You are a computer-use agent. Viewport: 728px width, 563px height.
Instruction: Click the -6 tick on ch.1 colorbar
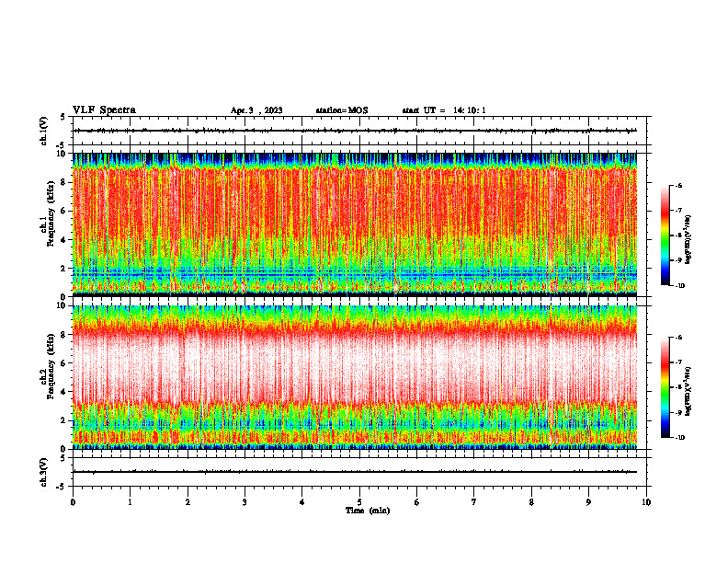(x=678, y=185)
